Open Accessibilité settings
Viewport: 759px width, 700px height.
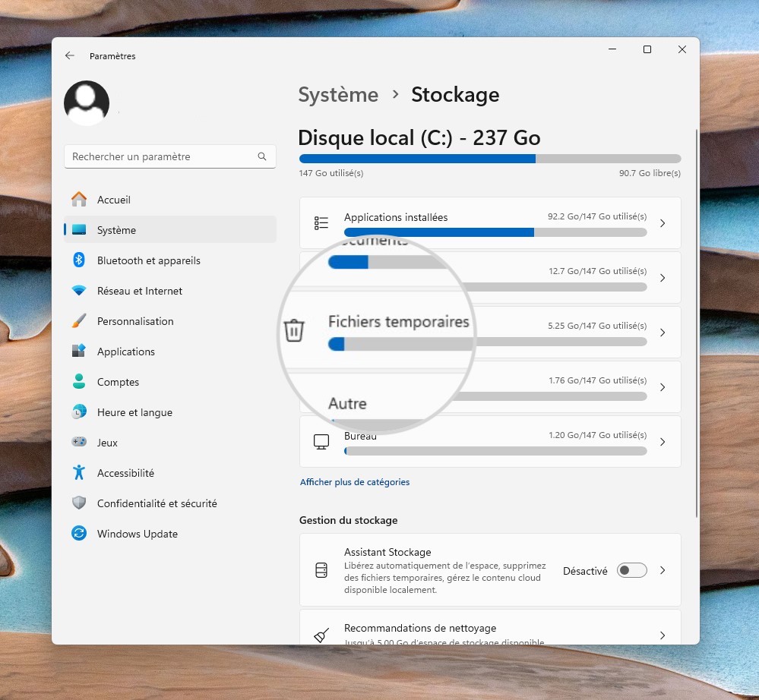pos(170,472)
